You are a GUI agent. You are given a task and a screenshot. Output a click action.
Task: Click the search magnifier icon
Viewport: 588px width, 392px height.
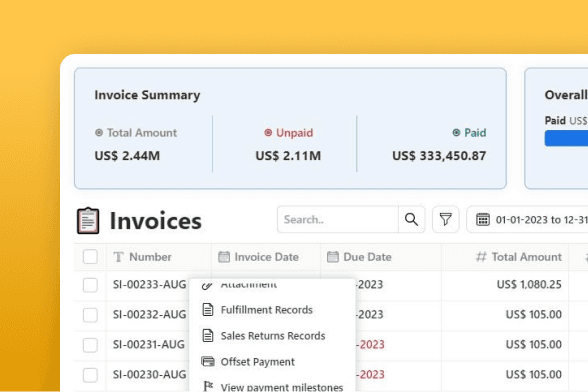[411, 219]
